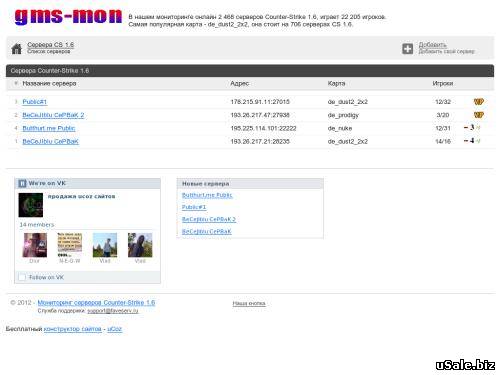The image size is (500, 375).
Task: Click the map name de_nuke
Action: [x=340, y=128]
